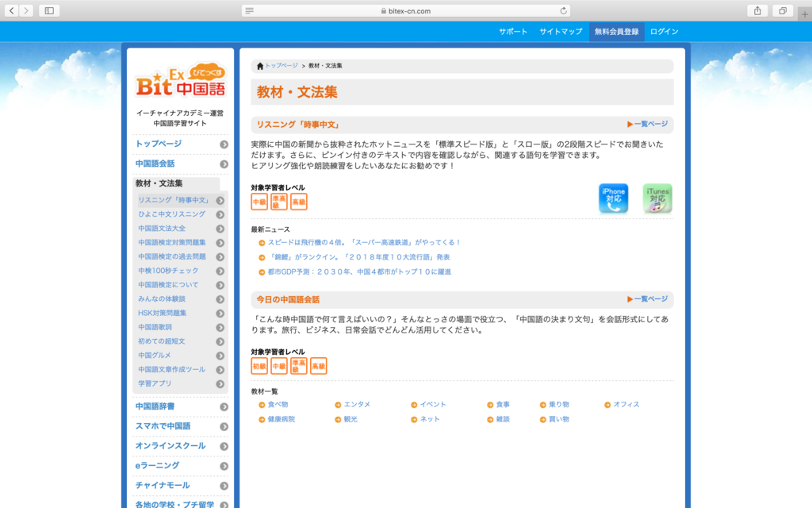This screenshot has height=508, width=812.
Task: Open 中国語会話 in the sidebar menu
Action: click(x=155, y=164)
